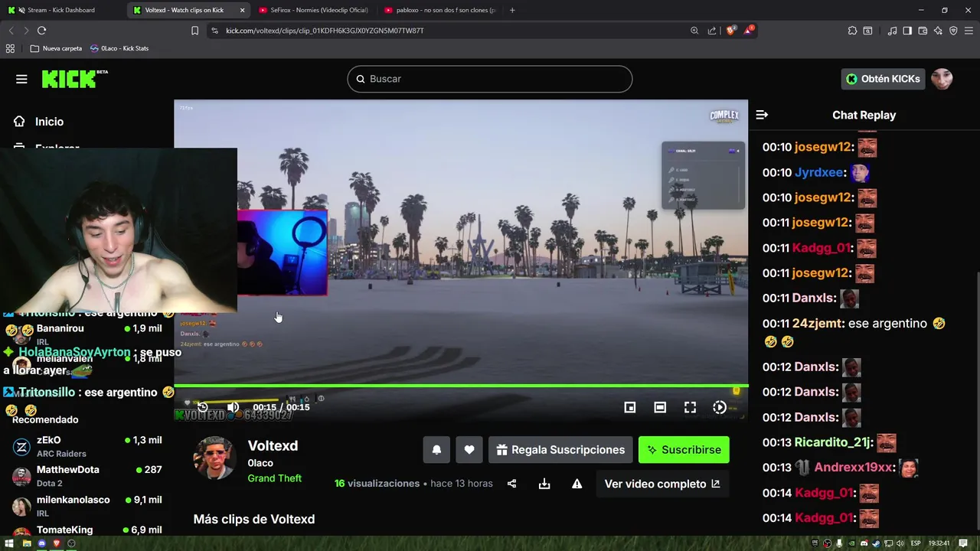Bookmark this page in address bar
980x551 pixels.
[194, 31]
